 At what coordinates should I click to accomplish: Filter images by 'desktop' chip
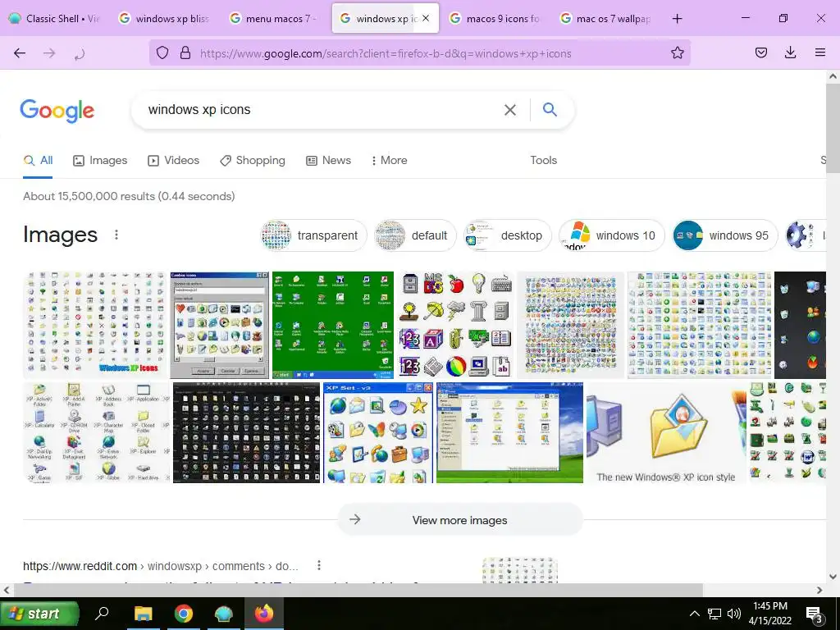[507, 235]
